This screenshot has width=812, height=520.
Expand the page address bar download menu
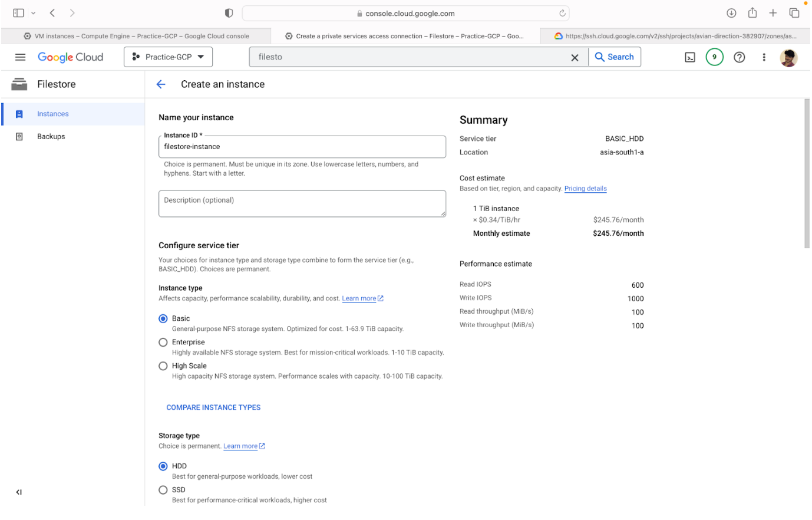731,12
